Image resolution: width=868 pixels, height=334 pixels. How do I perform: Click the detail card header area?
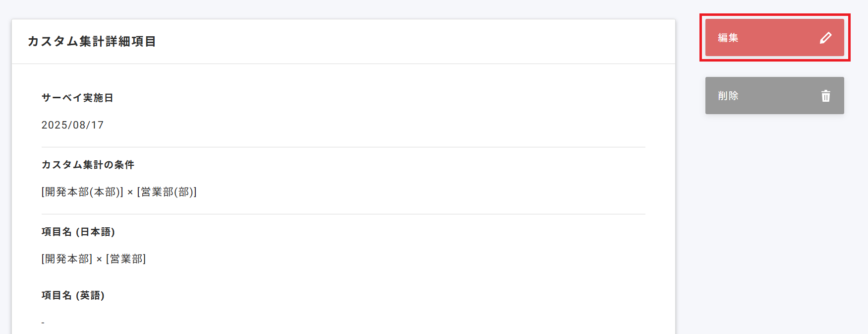(x=344, y=41)
